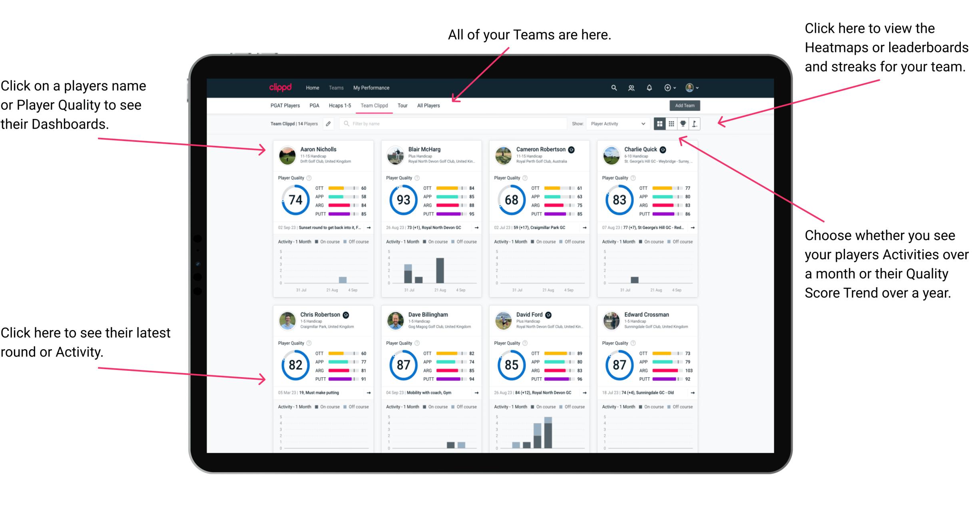Screen dimensions: 980x527
Task: Click the notifications bell icon
Action: (x=649, y=88)
